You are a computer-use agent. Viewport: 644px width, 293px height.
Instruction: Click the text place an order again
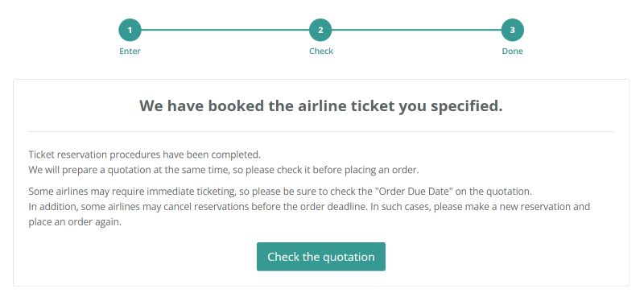click(75, 223)
